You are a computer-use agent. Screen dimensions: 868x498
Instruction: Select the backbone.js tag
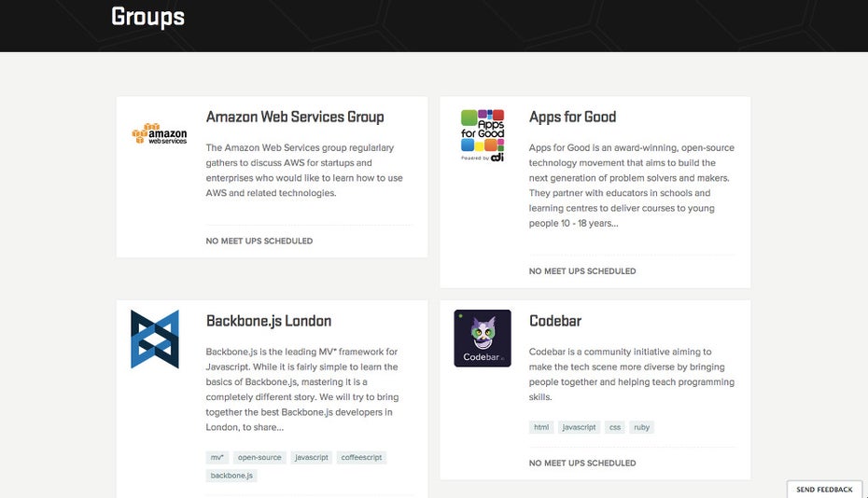click(x=231, y=476)
